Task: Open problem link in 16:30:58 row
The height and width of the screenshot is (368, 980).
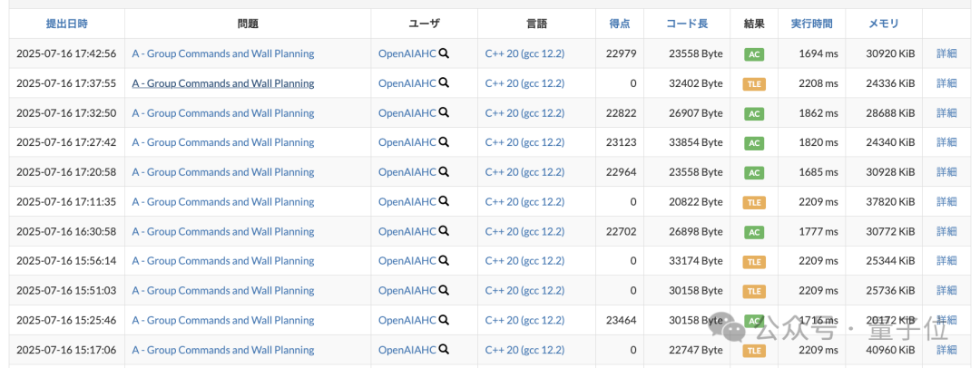Action: (223, 231)
